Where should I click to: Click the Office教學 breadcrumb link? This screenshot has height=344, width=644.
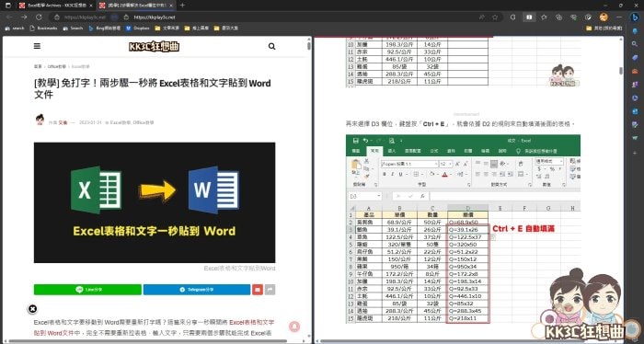pos(57,66)
